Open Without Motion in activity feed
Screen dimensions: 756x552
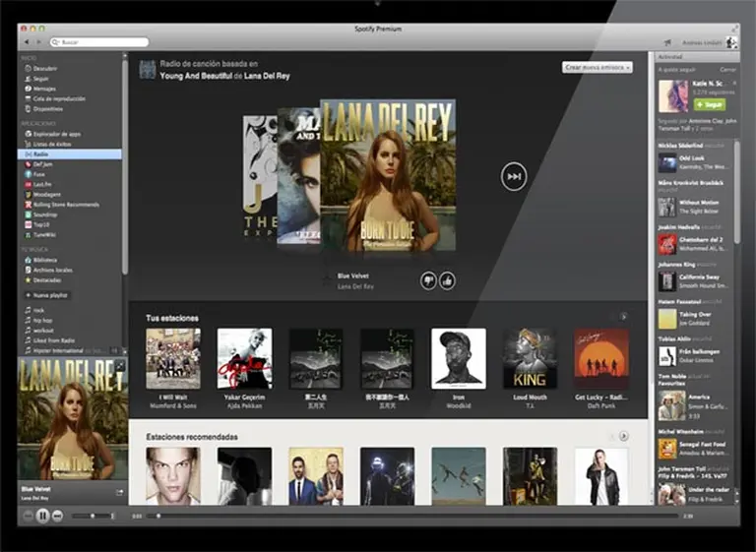(699, 203)
